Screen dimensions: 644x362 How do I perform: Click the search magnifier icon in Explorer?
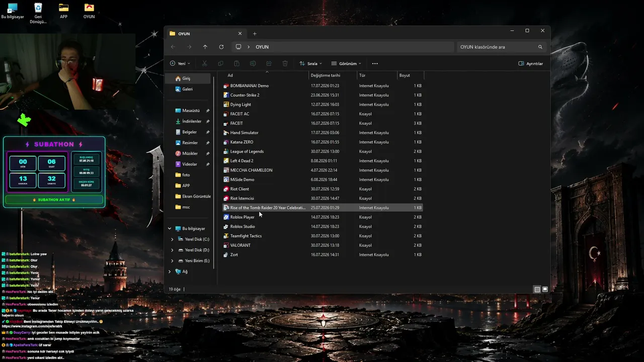click(x=540, y=47)
